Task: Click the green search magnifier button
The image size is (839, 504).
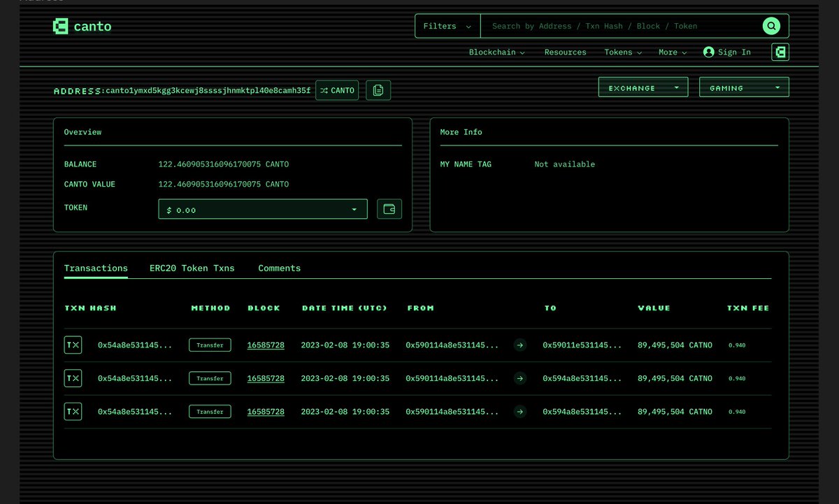Action: 771,26
